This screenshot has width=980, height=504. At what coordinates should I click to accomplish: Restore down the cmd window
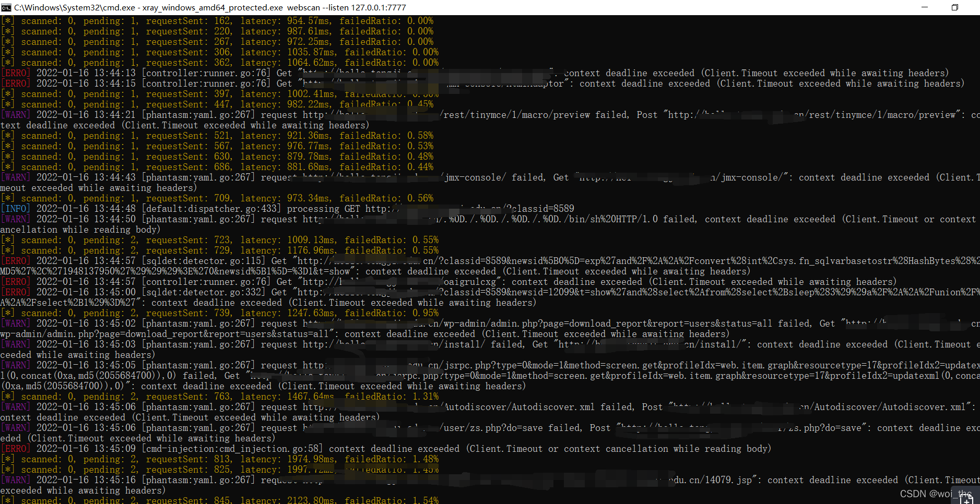point(955,7)
